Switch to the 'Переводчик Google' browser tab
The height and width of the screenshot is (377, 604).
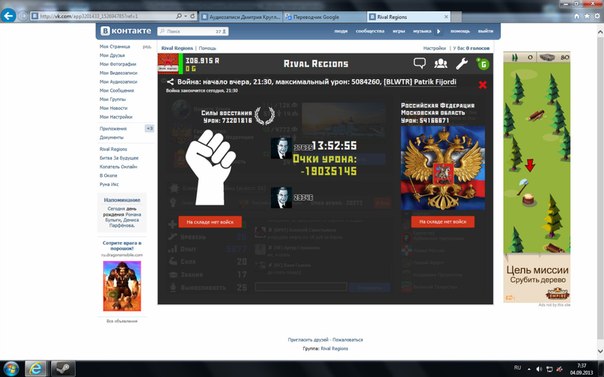pyautogui.click(x=325, y=17)
